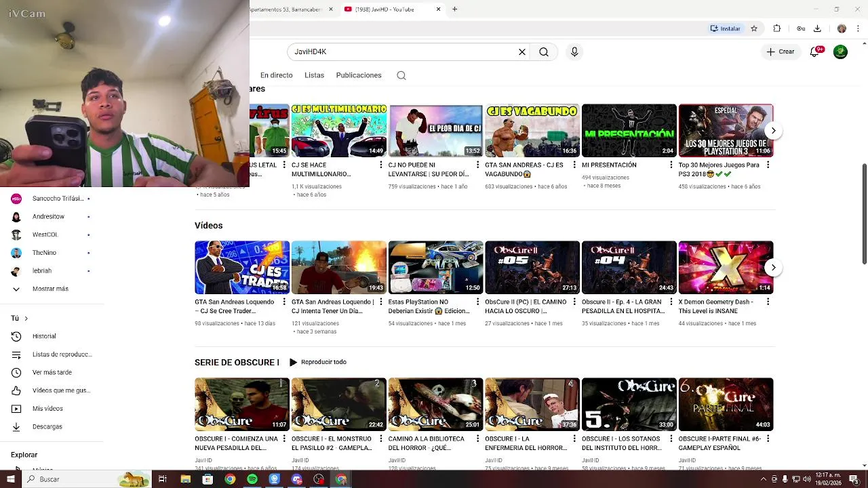Show next videos in the popular row
Image resolution: width=868 pixels, height=488 pixels.
(773, 131)
